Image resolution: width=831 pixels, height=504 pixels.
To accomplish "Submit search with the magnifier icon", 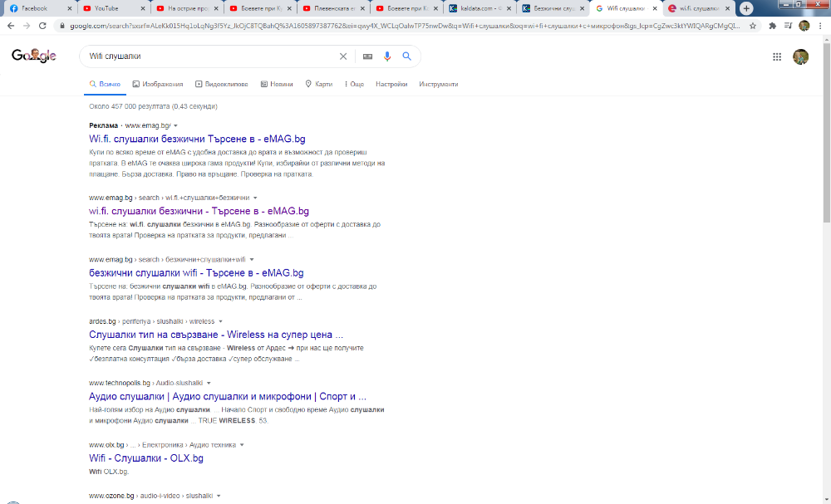I will [406, 56].
